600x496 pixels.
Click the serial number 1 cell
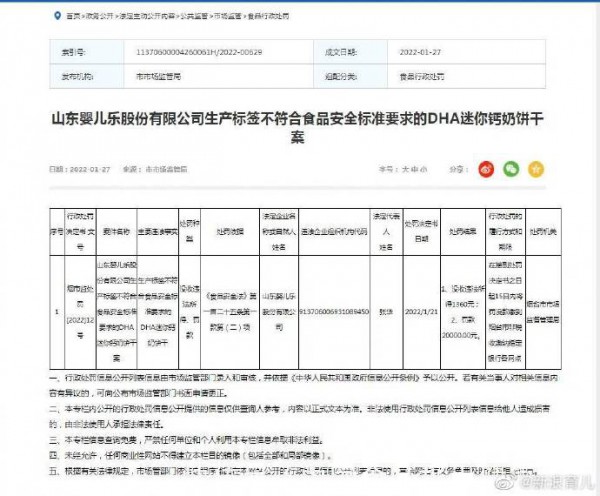57,312
